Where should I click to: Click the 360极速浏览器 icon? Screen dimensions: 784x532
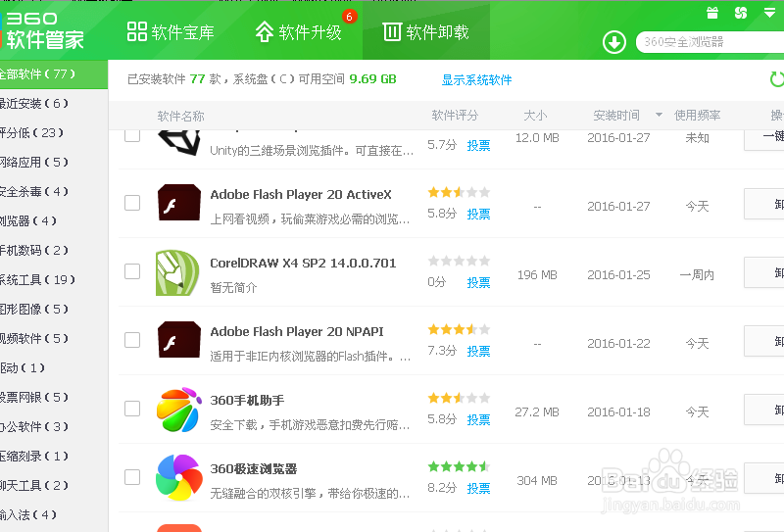pos(179,478)
